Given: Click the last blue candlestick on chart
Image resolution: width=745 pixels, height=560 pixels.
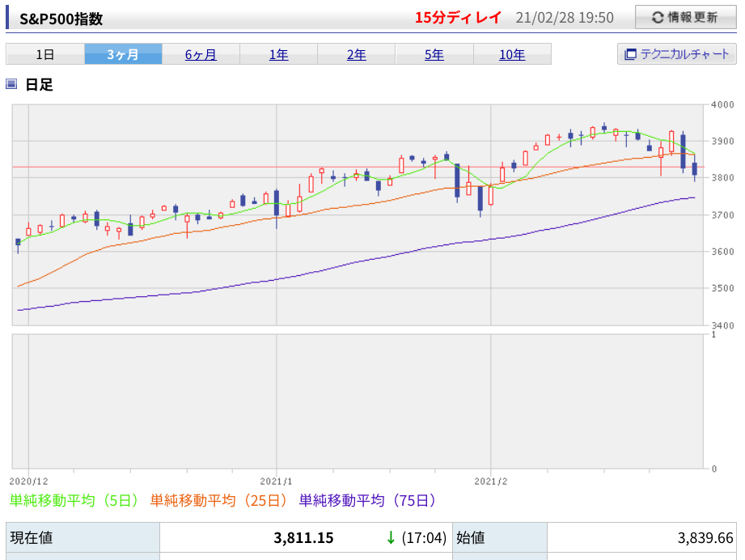Looking at the screenshot, I should 695,169.
